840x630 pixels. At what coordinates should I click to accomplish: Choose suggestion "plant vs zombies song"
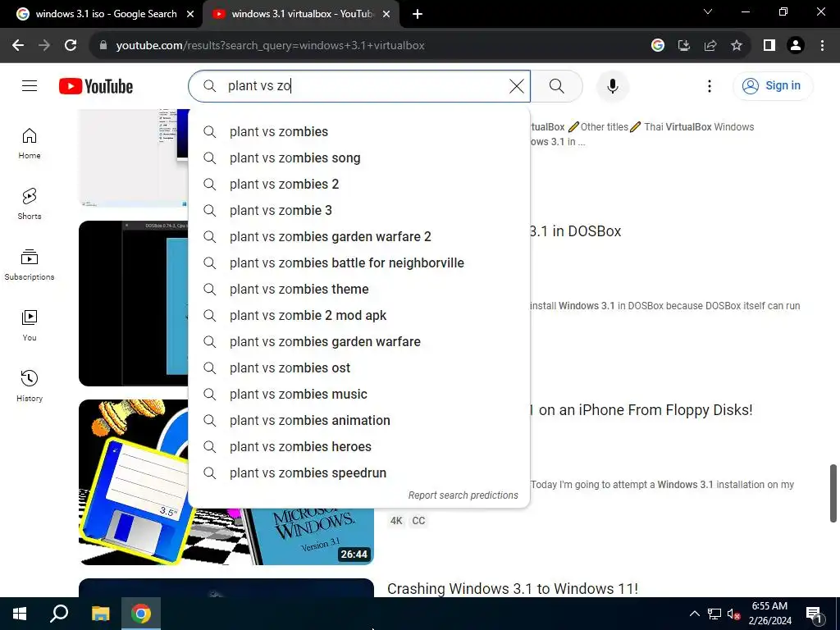[x=359, y=158]
